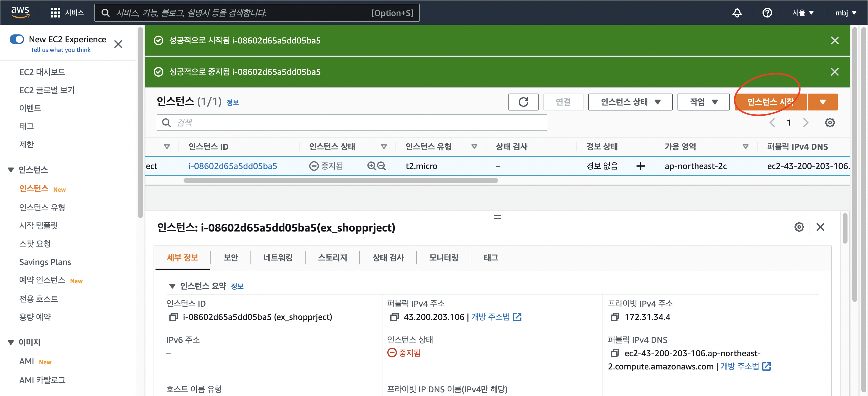Open detail panel settings gear icon
This screenshot has width=868, height=396.
coord(799,227)
